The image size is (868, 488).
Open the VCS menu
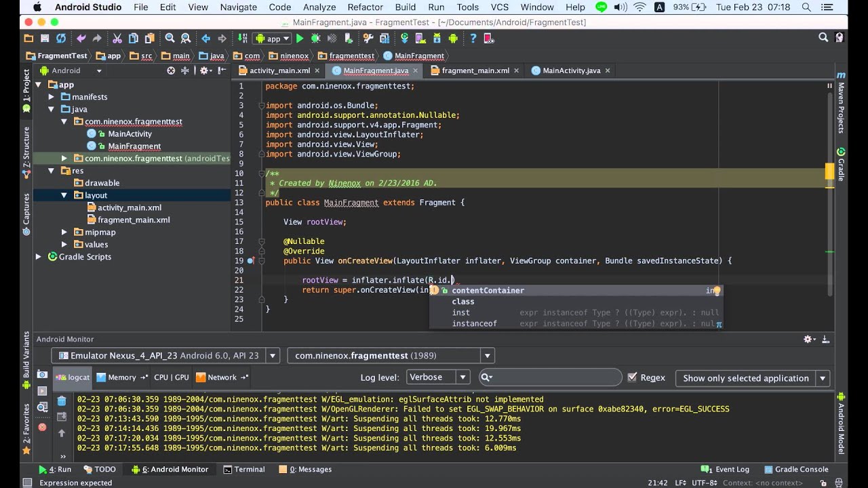(x=499, y=7)
